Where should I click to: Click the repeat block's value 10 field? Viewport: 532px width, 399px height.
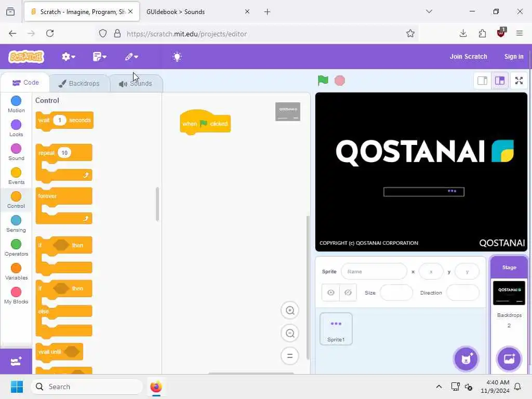click(64, 153)
